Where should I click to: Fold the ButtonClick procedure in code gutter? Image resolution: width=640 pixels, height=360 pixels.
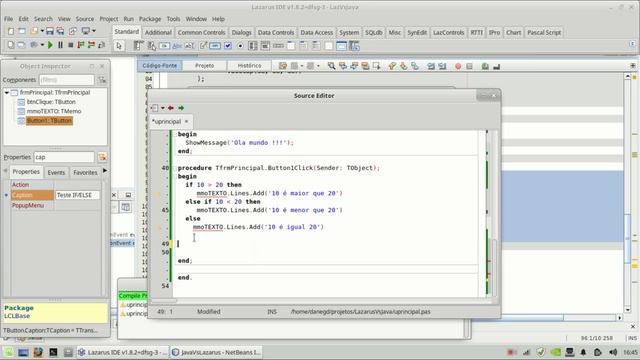[x=175, y=168]
